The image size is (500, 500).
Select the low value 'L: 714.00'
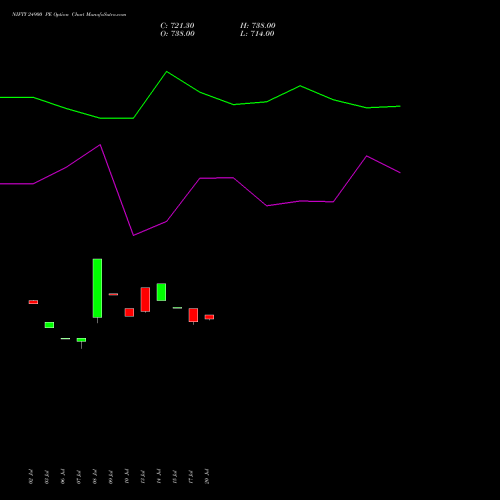[257, 34]
